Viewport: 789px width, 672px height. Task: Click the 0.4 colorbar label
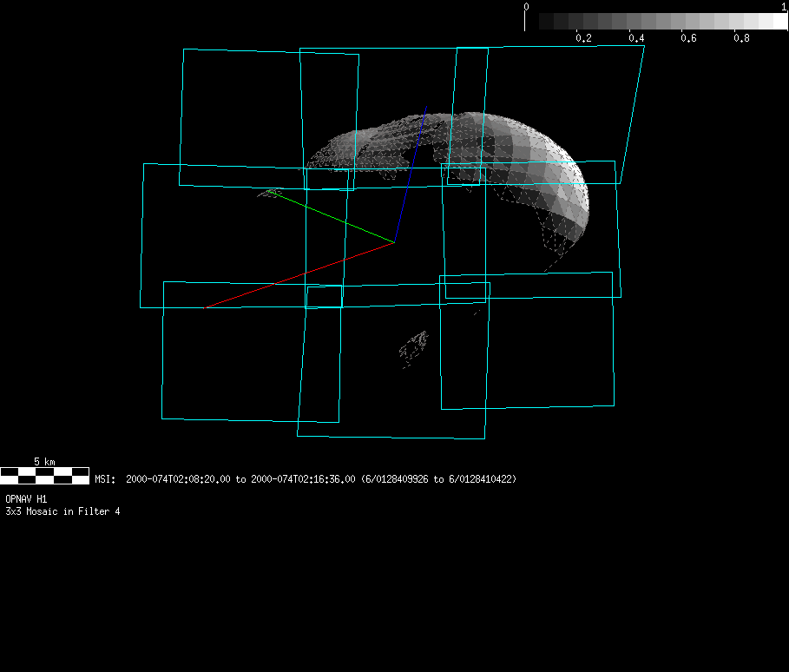636,38
